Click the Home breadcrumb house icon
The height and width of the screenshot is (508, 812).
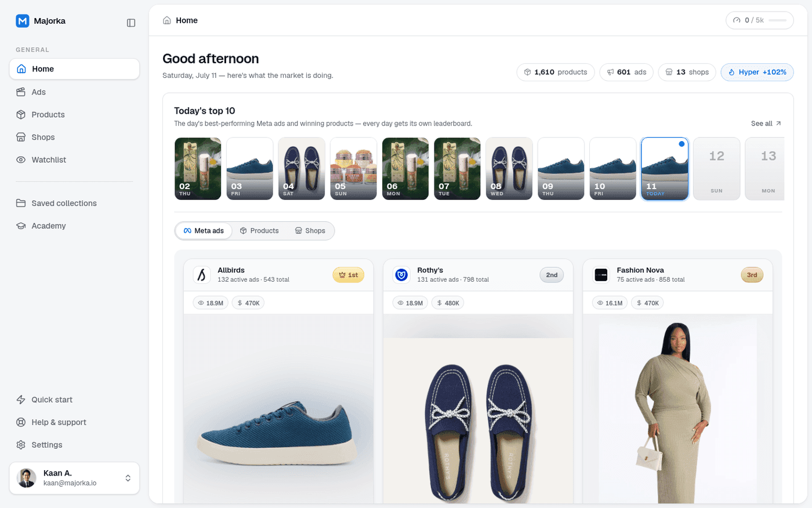point(167,20)
